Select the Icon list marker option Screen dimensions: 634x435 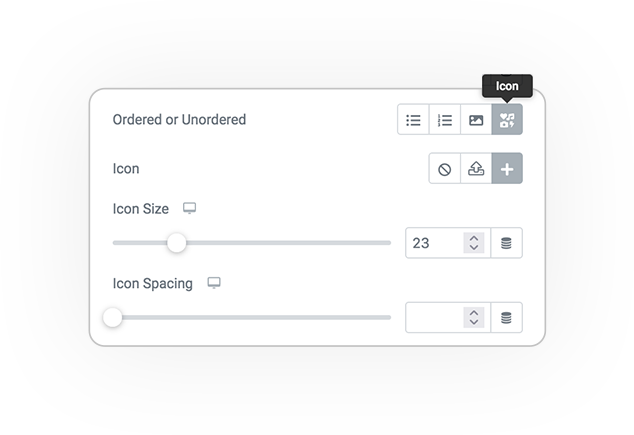tap(507, 120)
